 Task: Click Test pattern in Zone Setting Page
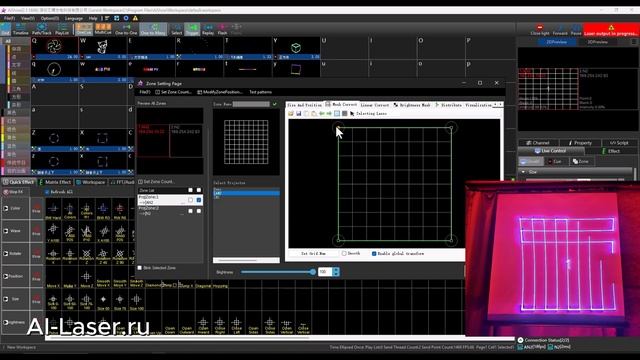260,92
